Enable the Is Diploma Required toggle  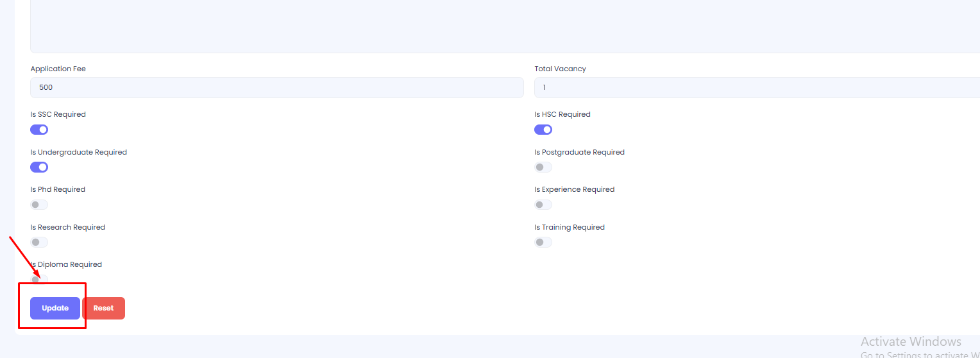(39, 280)
